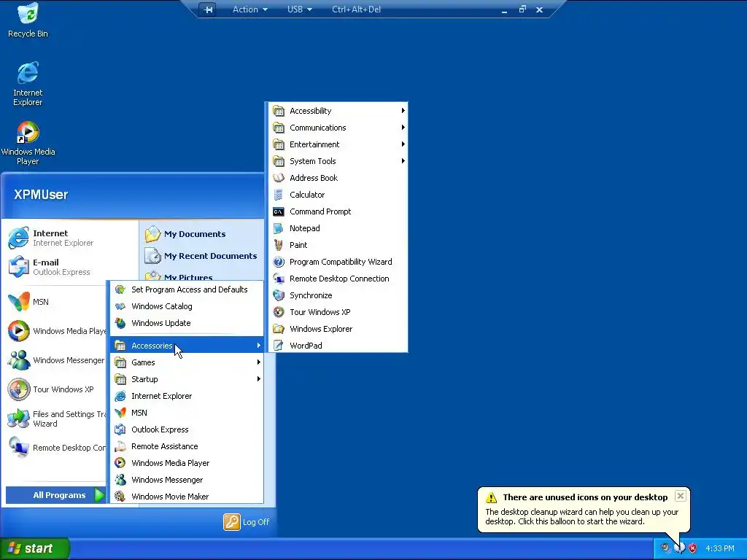Open the Action dropdown on VM toolbar
The image size is (747, 560).
pyautogui.click(x=250, y=9)
